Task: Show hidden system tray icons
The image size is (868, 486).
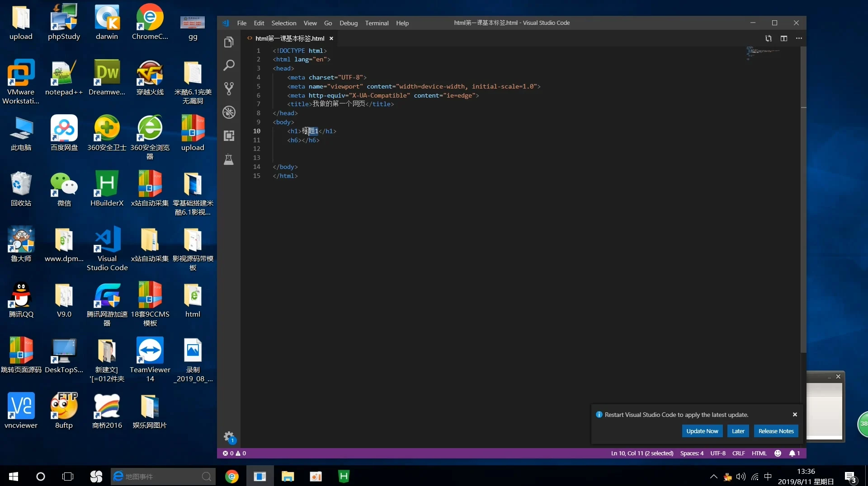Action: coord(713,477)
